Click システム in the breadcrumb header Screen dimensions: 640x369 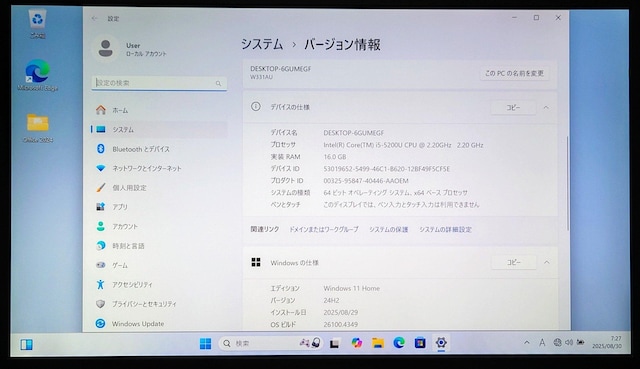(x=262, y=44)
